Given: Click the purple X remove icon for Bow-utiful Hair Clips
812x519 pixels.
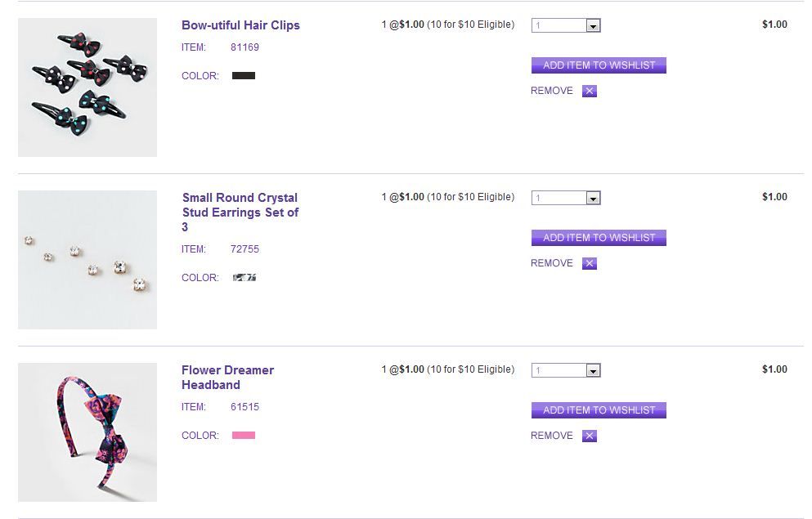Looking at the screenshot, I should (590, 92).
